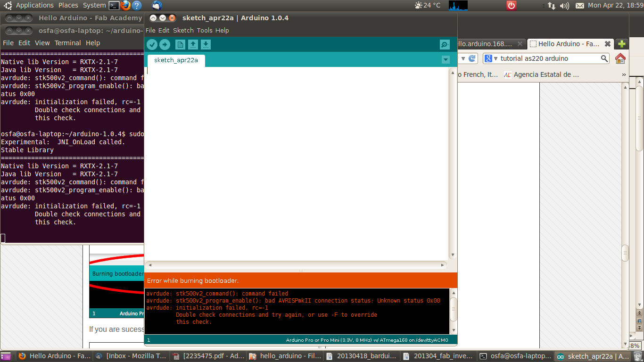
Task: Open the terminal window's Terminal menu
Action: pos(68,43)
